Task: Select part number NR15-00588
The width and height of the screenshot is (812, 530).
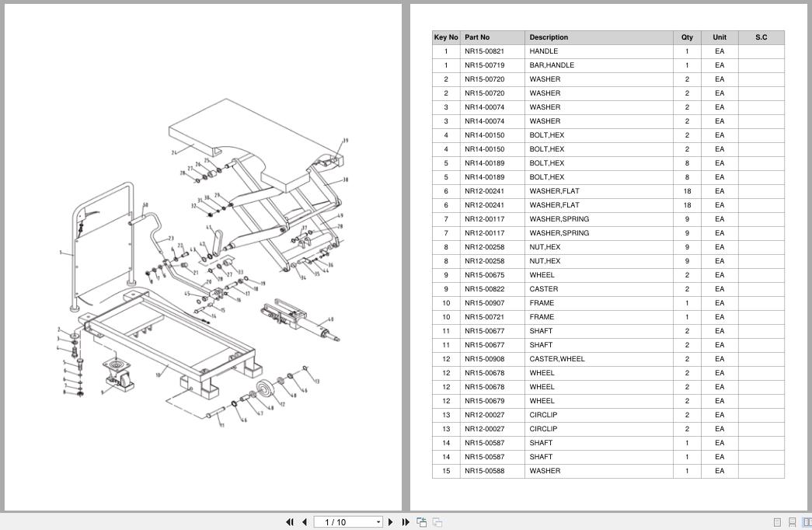Action: click(484, 471)
